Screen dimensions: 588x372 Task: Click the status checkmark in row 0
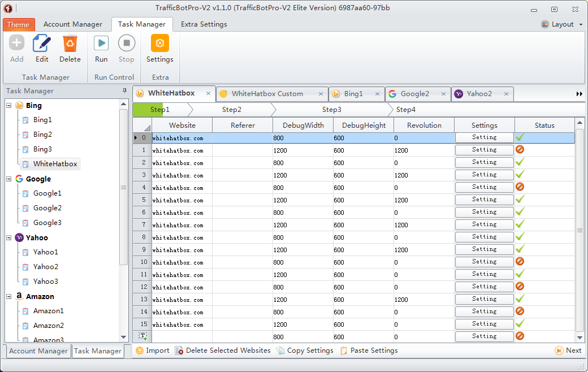click(520, 137)
